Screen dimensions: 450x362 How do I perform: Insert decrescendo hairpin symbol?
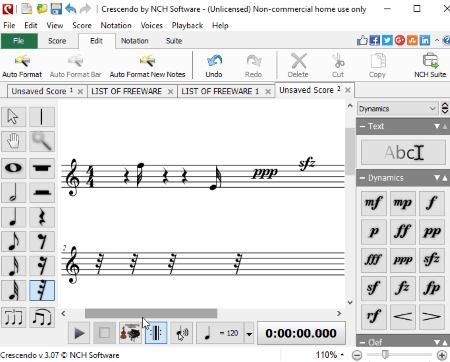point(432,317)
